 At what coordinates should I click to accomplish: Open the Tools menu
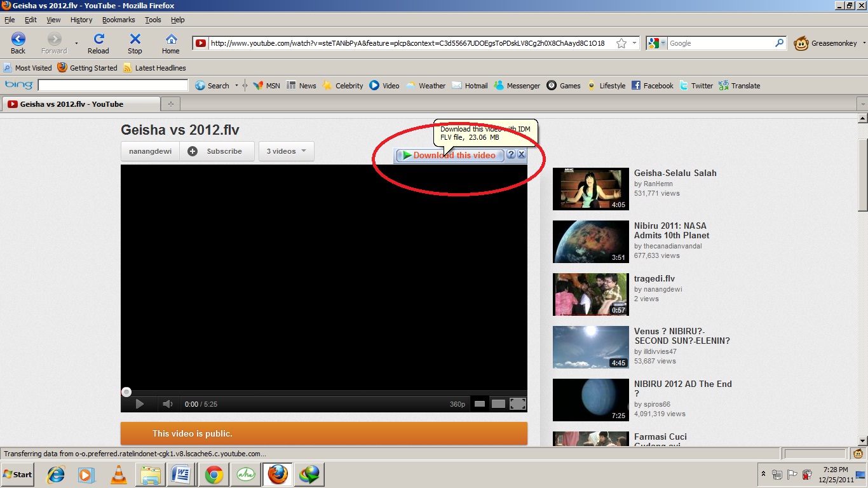153,20
